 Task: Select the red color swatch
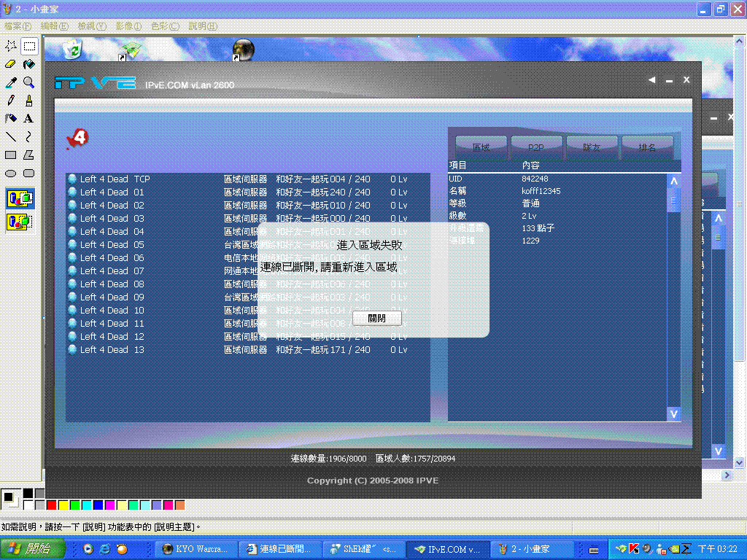coord(51,504)
